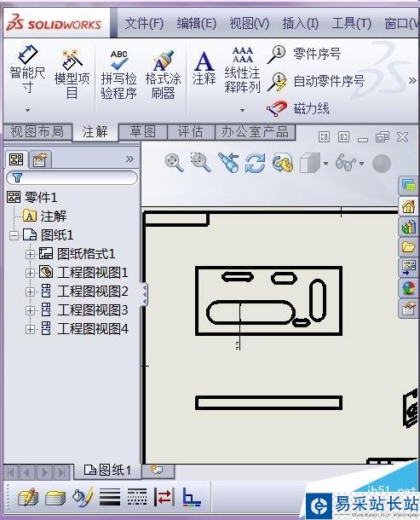Apply Auto Balloon (自动零件序号)
The width and height of the screenshot is (420, 520).
pyautogui.click(x=316, y=81)
